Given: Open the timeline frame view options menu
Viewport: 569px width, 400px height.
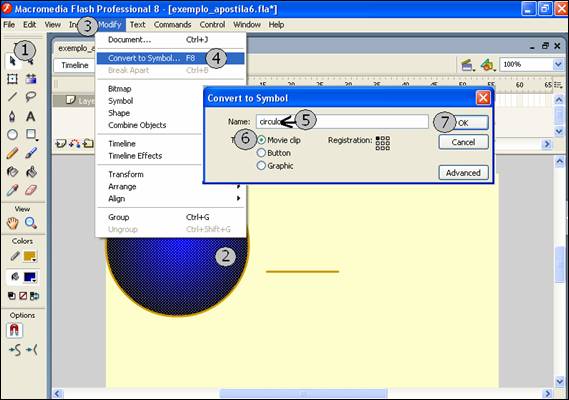Looking at the screenshot, I should click(x=558, y=85).
